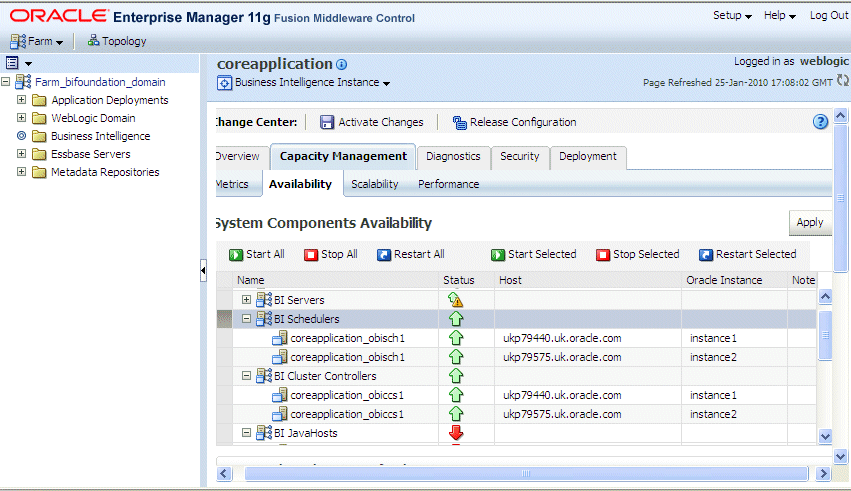Open the Topology view
This screenshot has width=851, height=491.
(117, 41)
